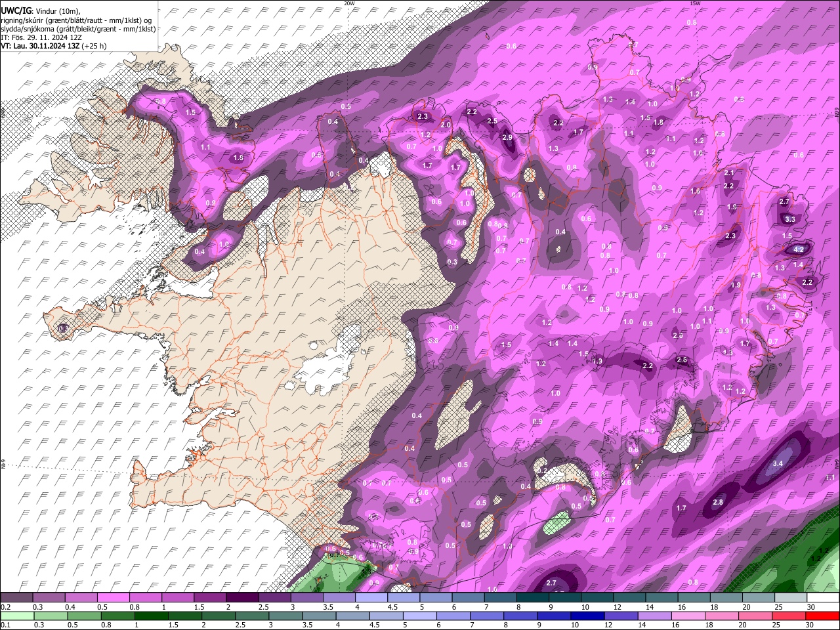Click the '30' label in the lower legend row
The width and height of the screenshot is (840, 630).
pyautogui.click(x=811, y=625)
